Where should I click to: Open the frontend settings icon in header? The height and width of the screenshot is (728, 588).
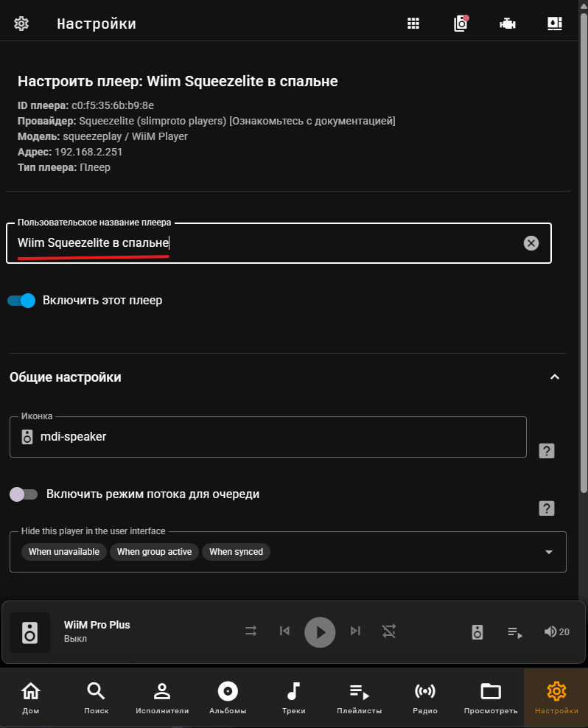coord(555,24)
